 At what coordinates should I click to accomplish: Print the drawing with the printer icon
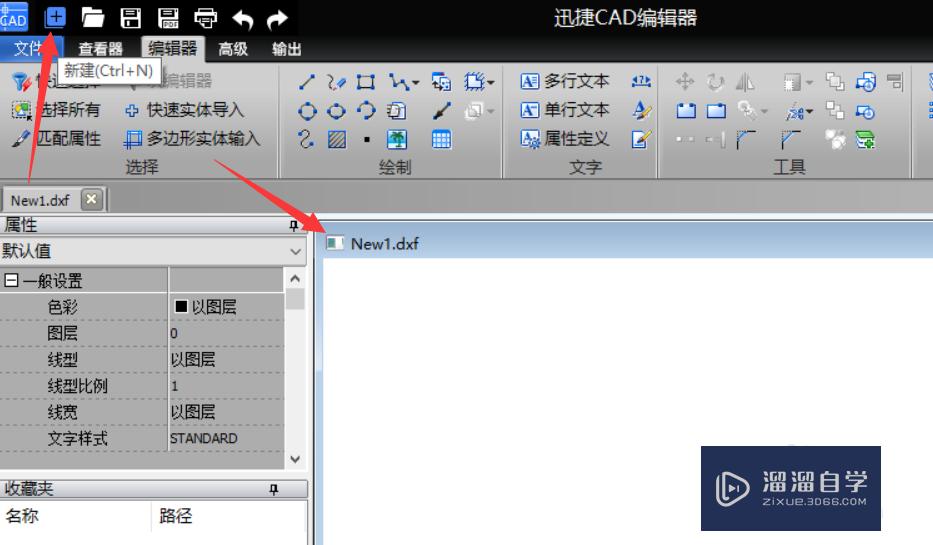[x=205, y=18]
